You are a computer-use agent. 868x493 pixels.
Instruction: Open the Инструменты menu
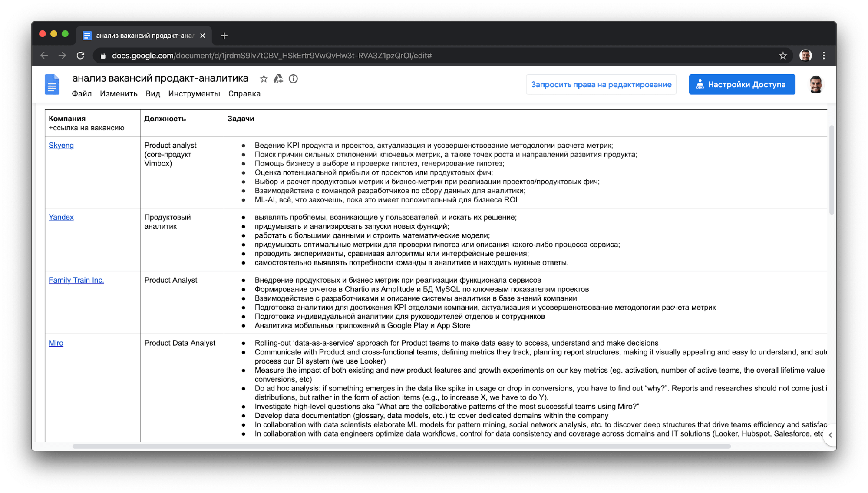point(194,94)
